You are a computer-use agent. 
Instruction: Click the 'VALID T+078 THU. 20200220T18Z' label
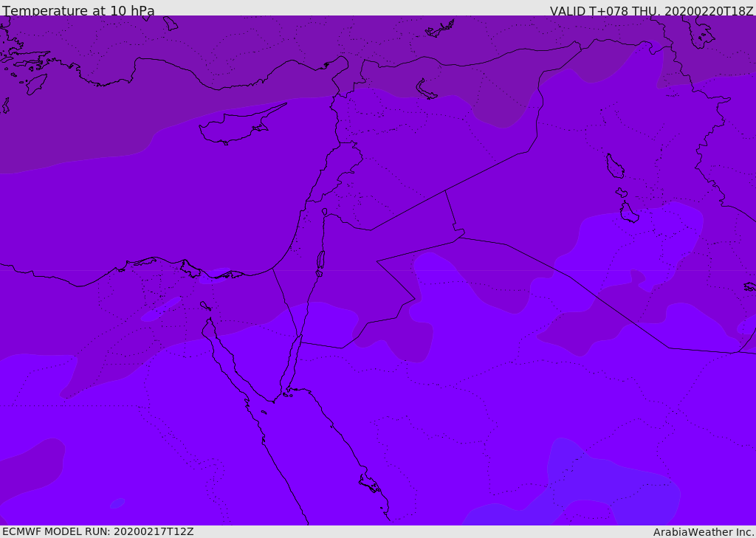652,10
